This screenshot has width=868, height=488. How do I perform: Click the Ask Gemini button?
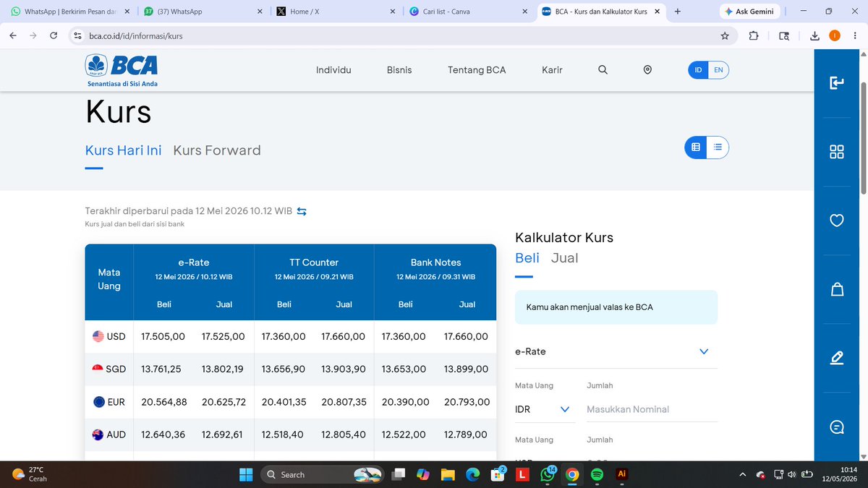point(749,12)
